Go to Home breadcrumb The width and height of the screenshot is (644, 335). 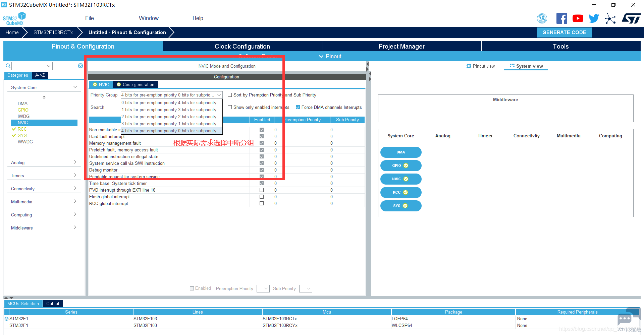pos(12,32)
